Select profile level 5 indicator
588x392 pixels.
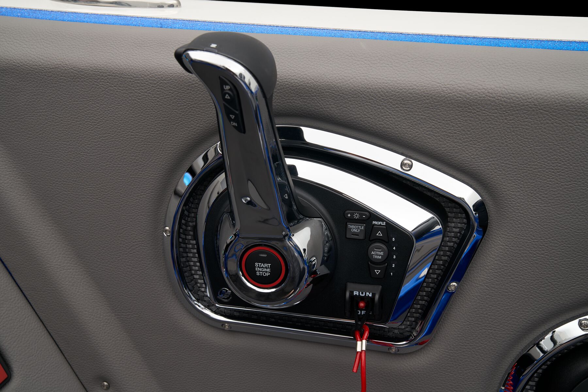click(x=394, y=239)
